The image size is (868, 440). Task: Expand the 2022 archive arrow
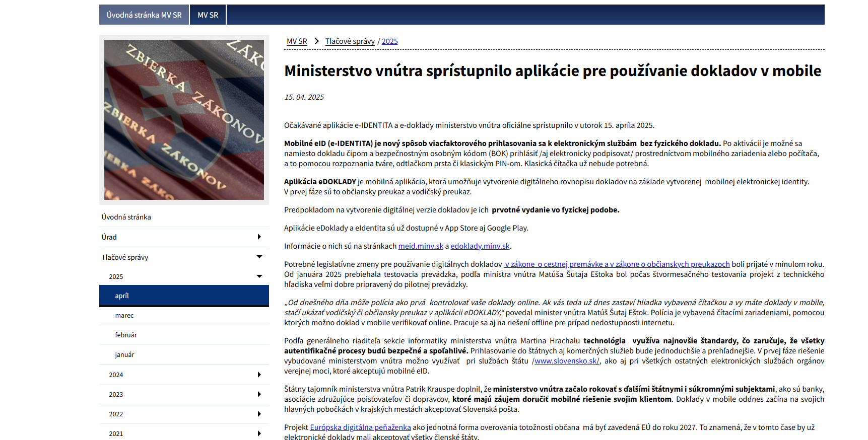pos(259,414)
